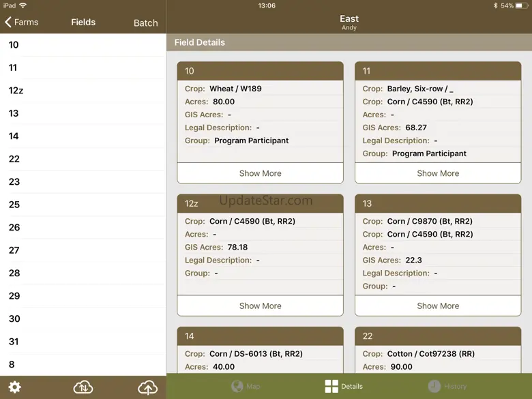
Task: Tap the battery icon in status bar
Action: (x=522, y=5)
